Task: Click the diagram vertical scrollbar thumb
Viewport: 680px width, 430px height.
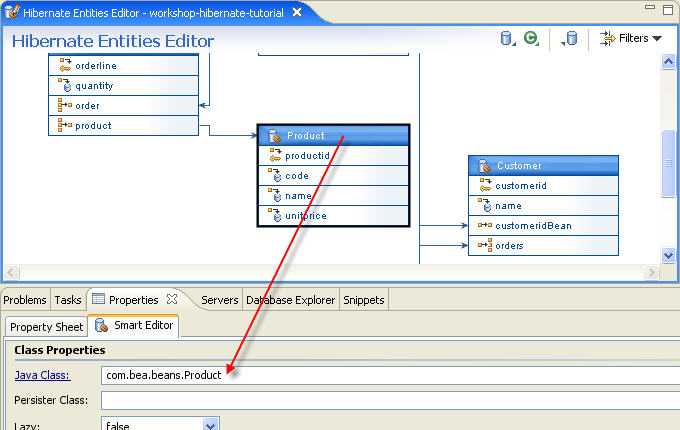Action: click(x=668, y=163)
